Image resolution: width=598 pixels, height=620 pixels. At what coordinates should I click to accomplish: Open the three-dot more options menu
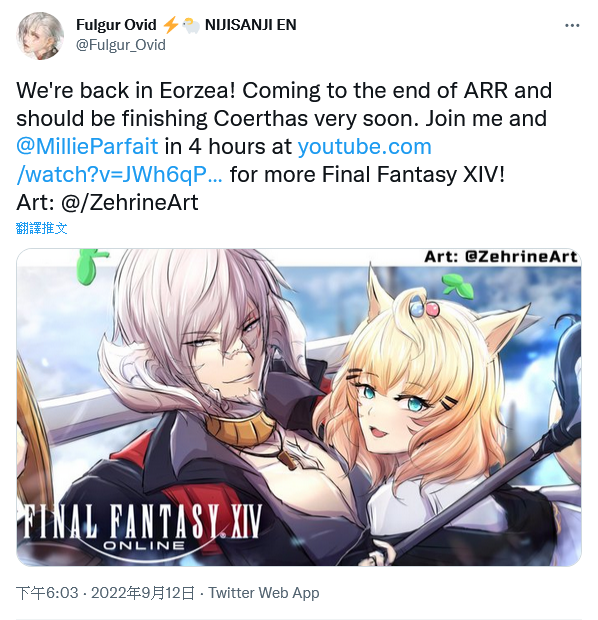(572, 26)
